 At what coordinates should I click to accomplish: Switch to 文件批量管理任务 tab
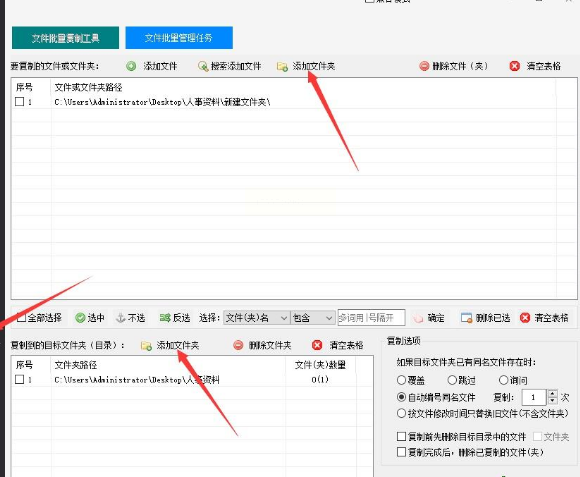[179, 38]
